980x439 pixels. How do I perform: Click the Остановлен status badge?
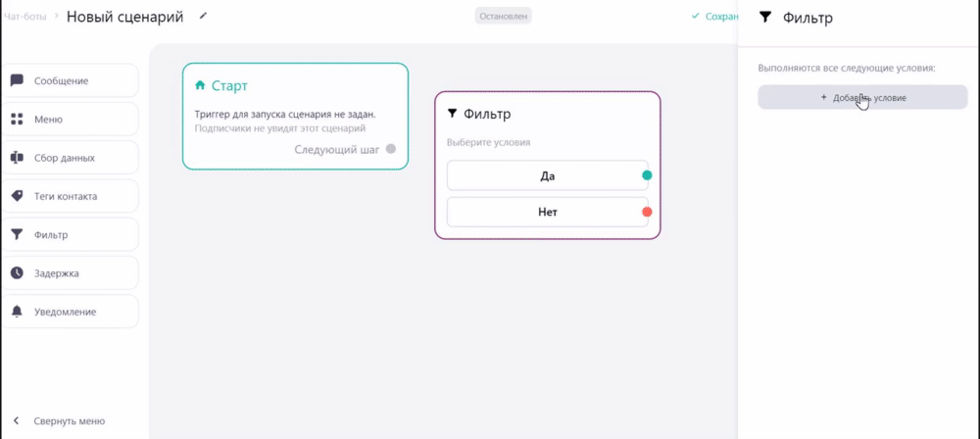(503, 16)
